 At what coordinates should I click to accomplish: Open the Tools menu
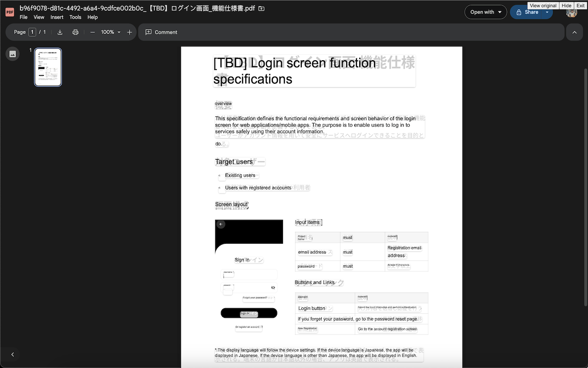[x=75, y=17]
